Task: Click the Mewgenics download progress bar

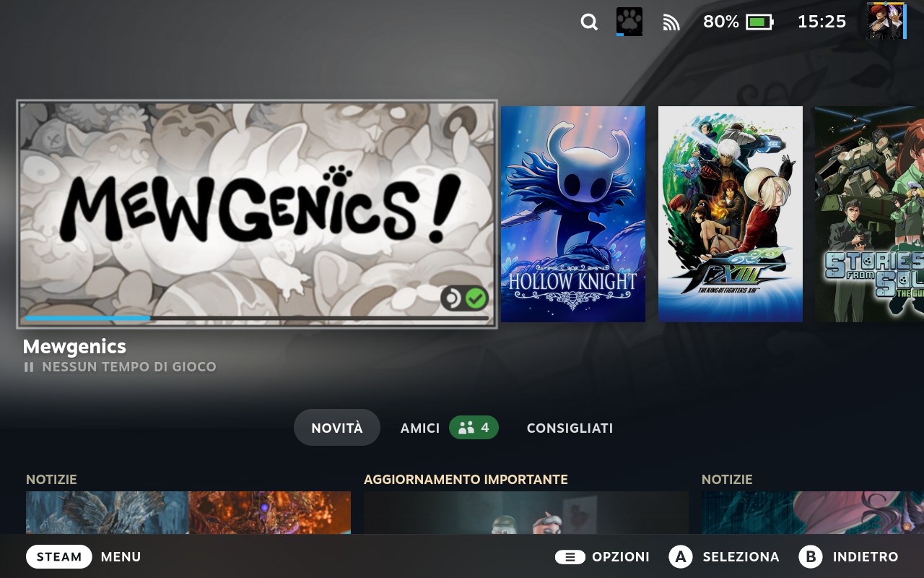Action: click(x=257, y=318)
